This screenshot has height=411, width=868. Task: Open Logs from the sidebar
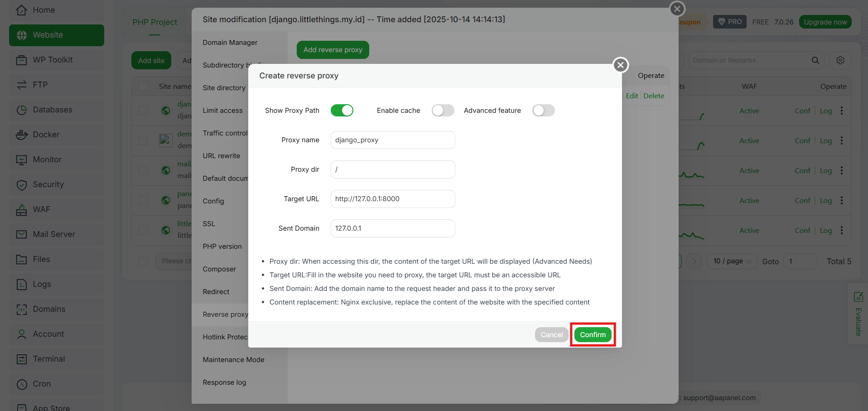pyautogui.click(x=57, y=284)
